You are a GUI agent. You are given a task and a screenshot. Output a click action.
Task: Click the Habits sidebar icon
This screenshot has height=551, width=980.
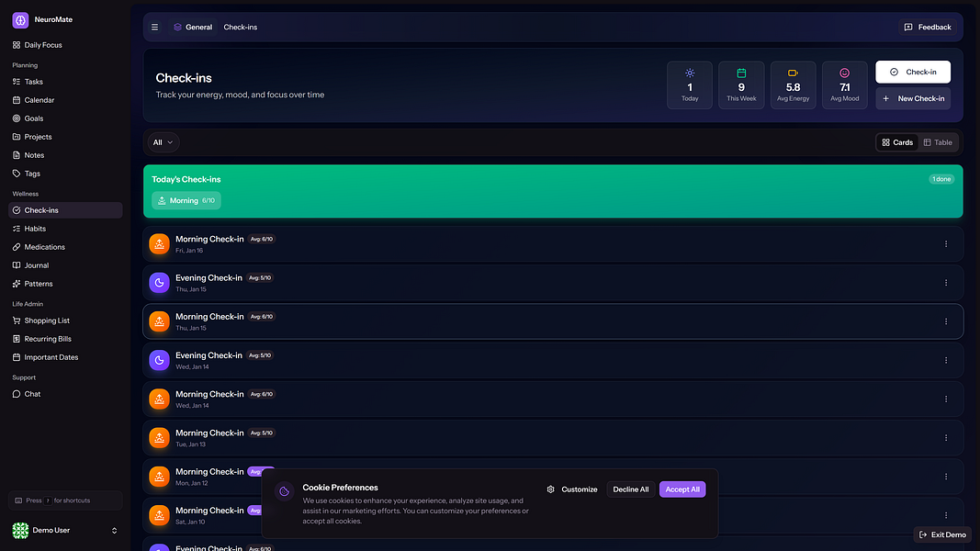pos(17,229)
